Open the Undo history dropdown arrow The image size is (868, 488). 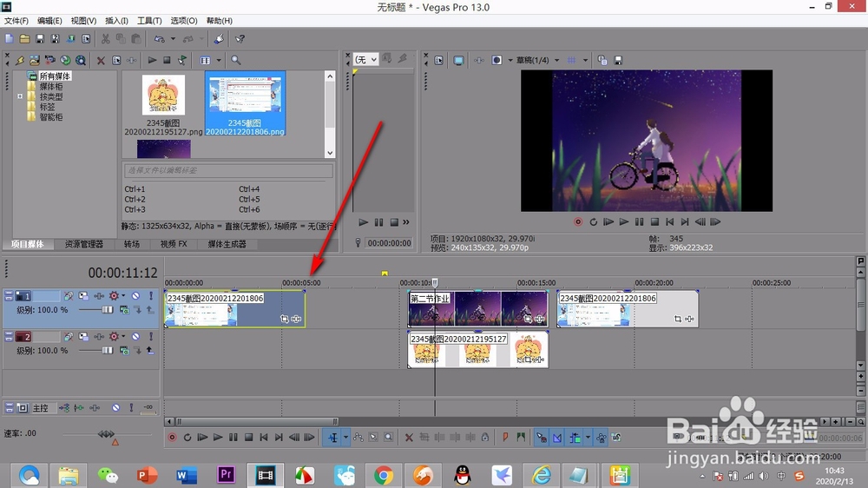pyautogui.click(x=173, y=39)
